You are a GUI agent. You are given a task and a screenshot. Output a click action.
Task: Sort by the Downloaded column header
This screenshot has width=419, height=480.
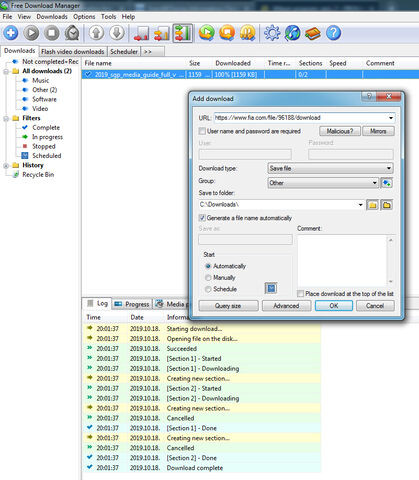[233, 63]
